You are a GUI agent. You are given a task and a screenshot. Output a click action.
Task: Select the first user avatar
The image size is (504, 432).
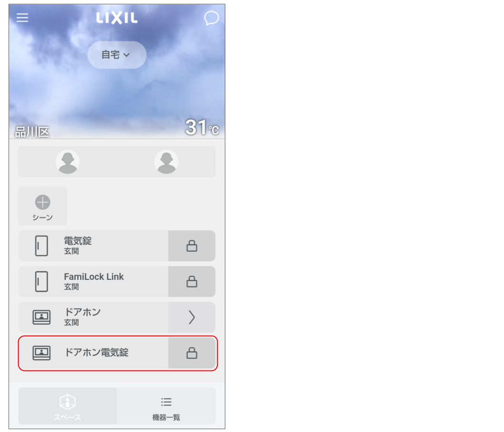point(68,162)
